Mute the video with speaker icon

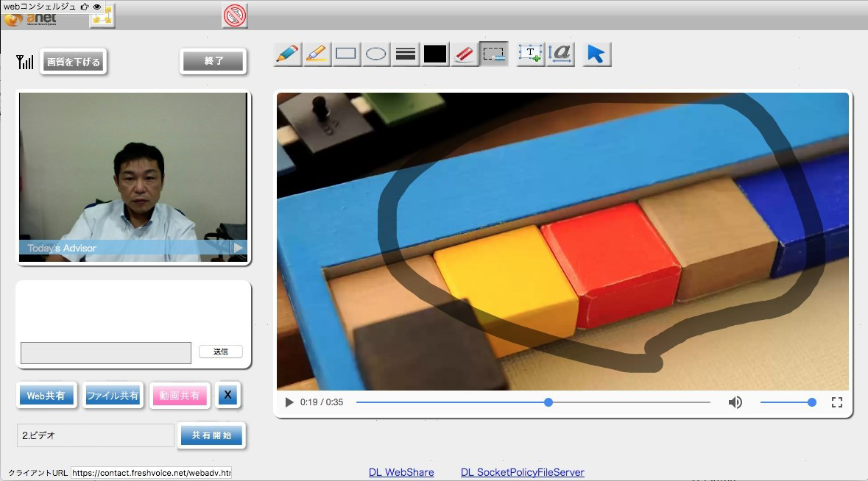(735, 402)
